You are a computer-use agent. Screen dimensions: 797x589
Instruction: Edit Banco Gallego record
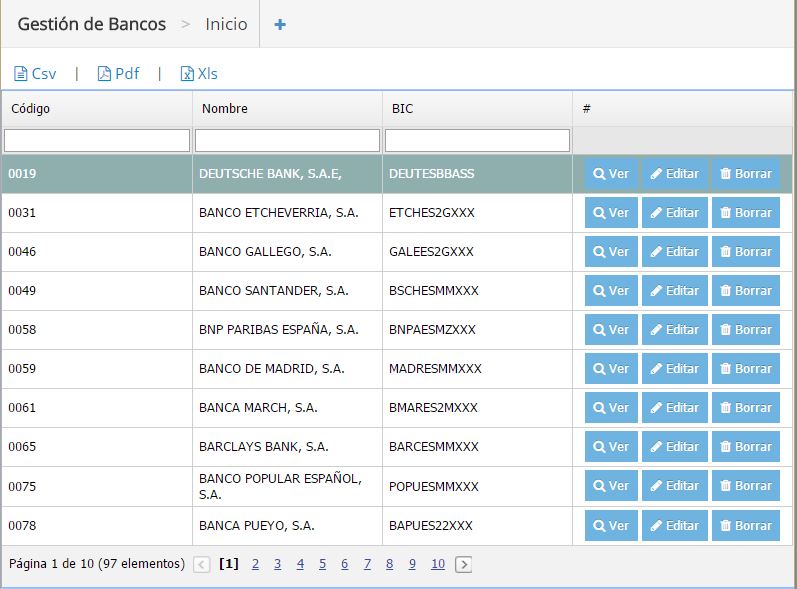click(x=675, y=252)
